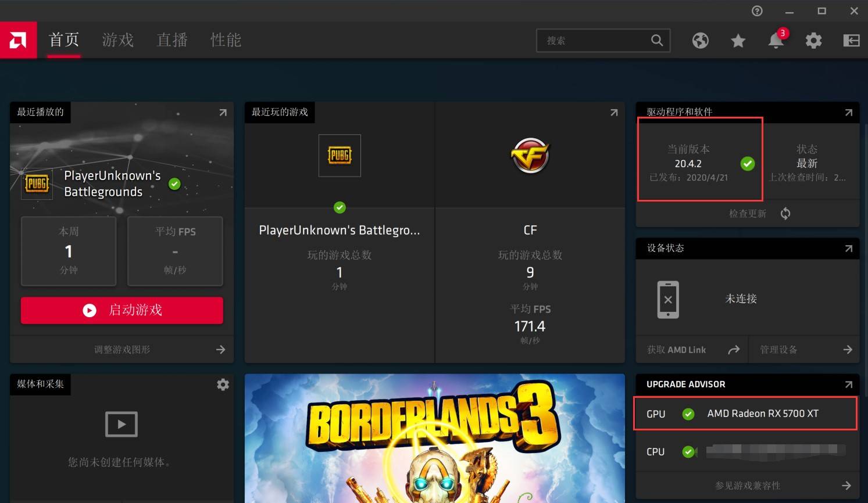The image size is (868, 503).
Task: Click 获取 AMD Link link
Action: point(677,350)
